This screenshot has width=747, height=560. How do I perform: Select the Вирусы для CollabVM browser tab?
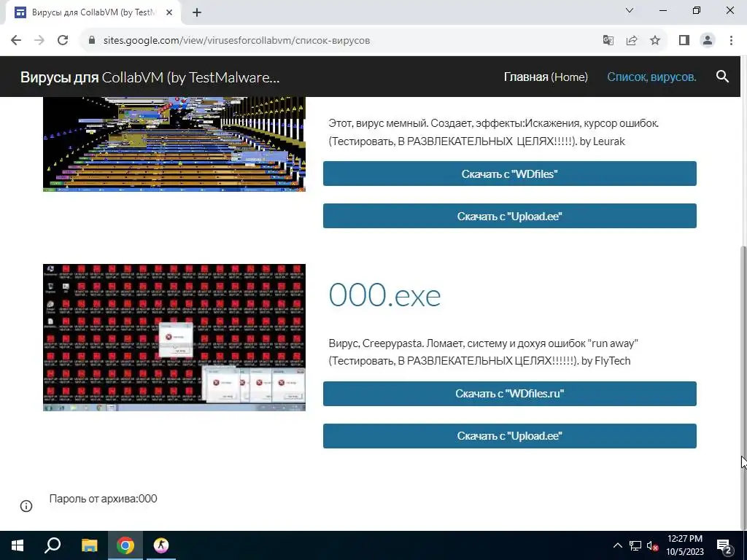[93, 12]
